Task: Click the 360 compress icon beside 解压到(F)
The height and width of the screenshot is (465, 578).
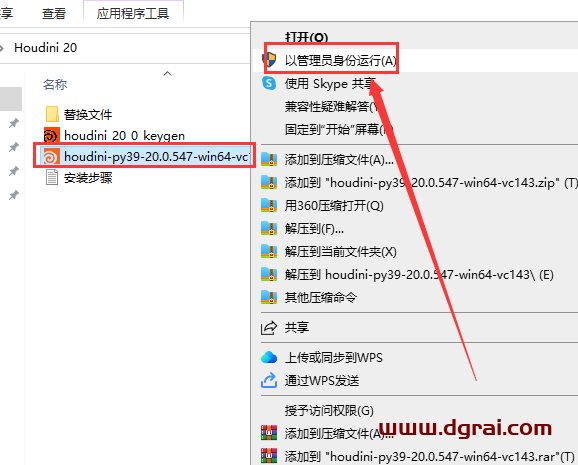Action: 269,229
